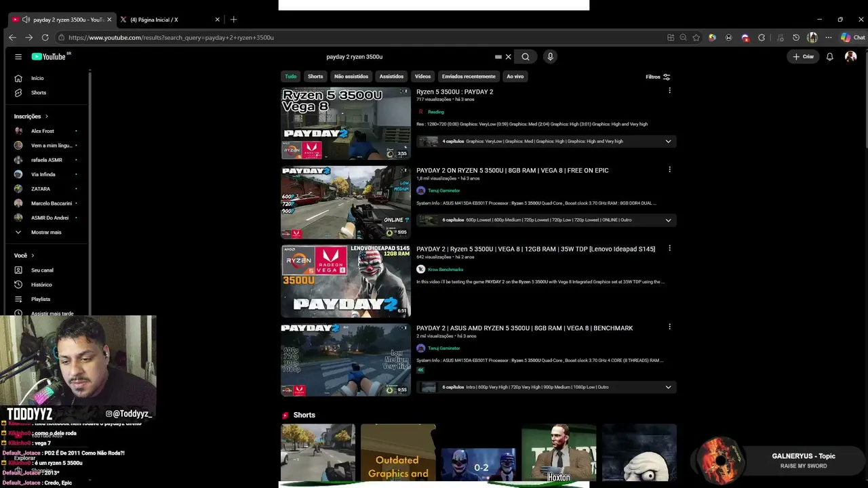Screen dimensions: 868x488
Task: Select the Shorts filter chip
Action: pyautogui.click(x=315, y=77)
